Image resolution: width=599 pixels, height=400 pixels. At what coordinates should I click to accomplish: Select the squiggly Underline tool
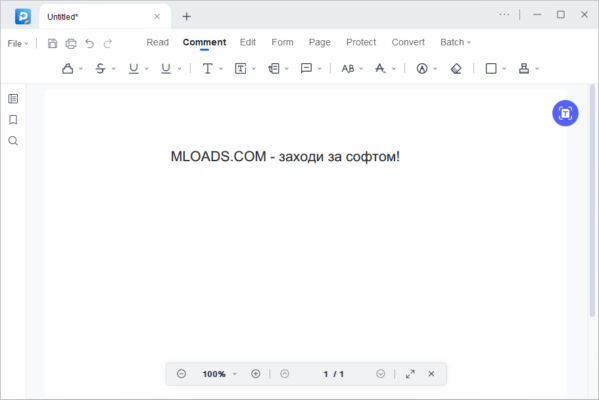coord(166,68)
